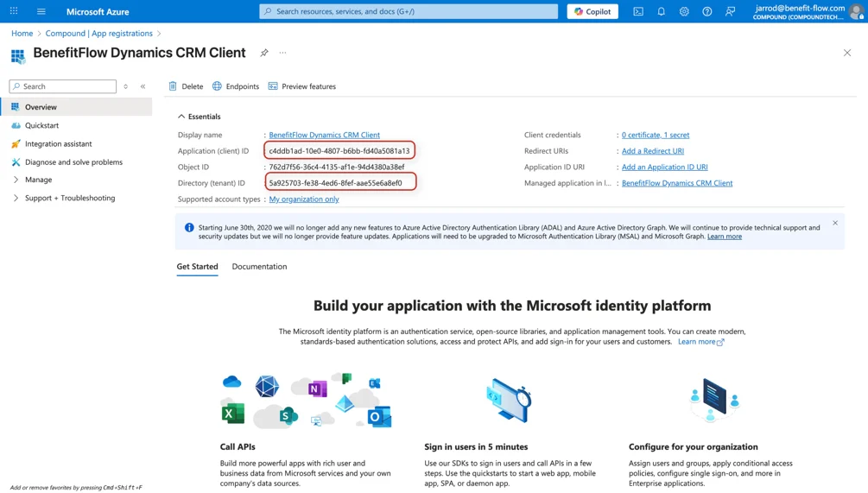Click My organization only link
This screenshot has height=493, width=868.
[304, 199]
